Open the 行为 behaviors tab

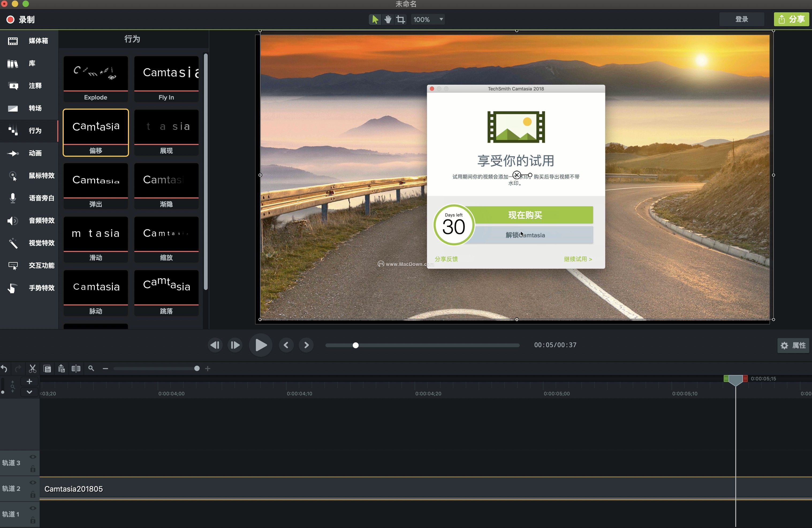[29, 131]
